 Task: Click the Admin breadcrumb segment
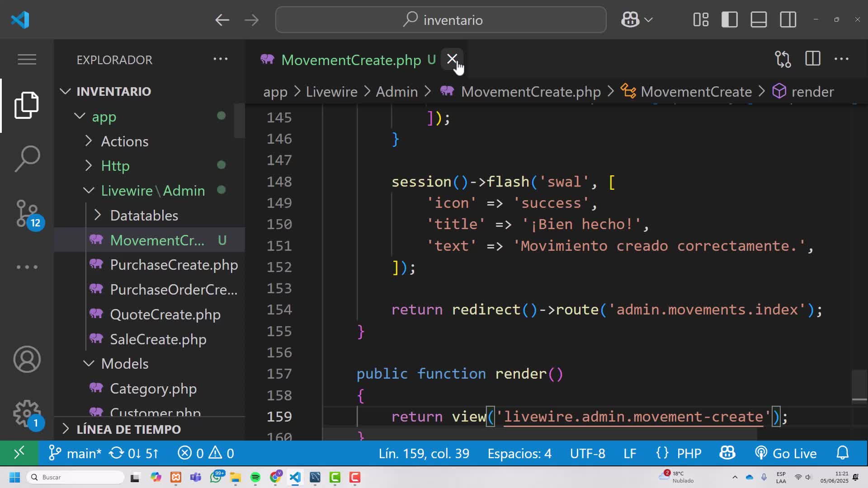point(396,92)
